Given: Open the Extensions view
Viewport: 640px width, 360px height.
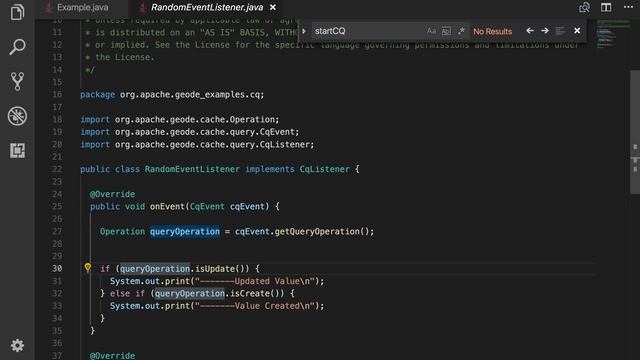Looking at the screenshot, I should point(17,150).
